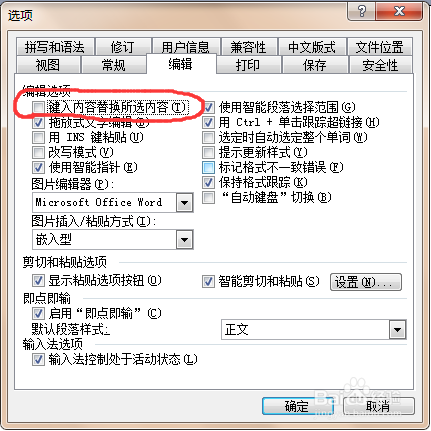Uncheck 使用智能段落选择范围
The image size is (431, 431).
coord(208,108)
